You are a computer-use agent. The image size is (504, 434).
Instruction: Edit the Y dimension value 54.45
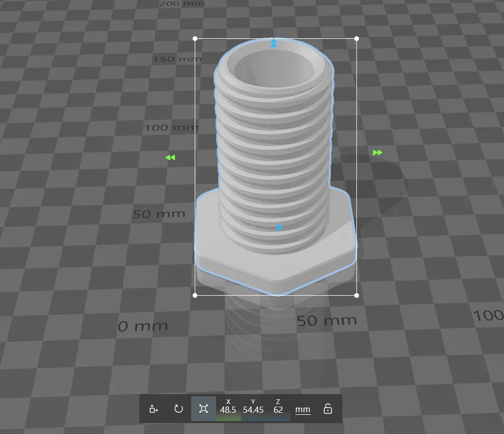tap(253, 410)
